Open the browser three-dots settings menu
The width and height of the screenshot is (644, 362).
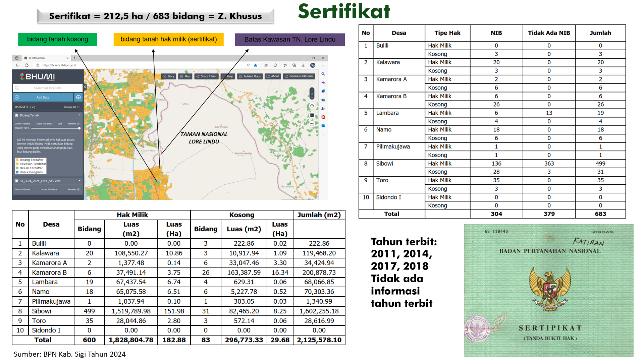322,65
